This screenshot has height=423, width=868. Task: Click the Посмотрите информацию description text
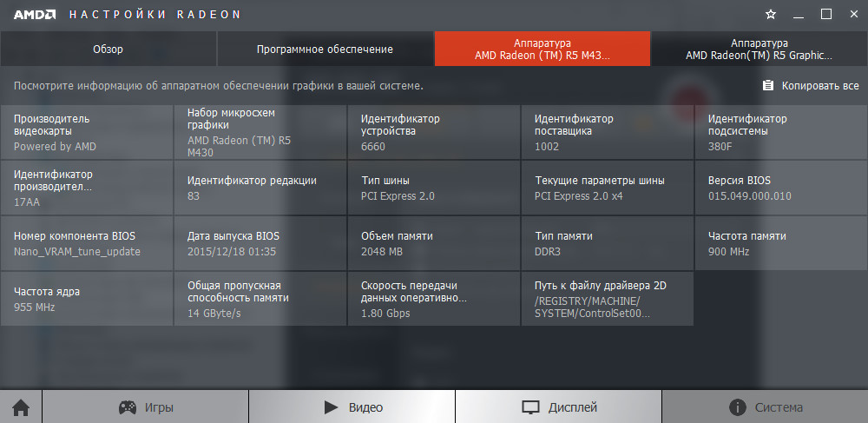click(x=219, y=86)
